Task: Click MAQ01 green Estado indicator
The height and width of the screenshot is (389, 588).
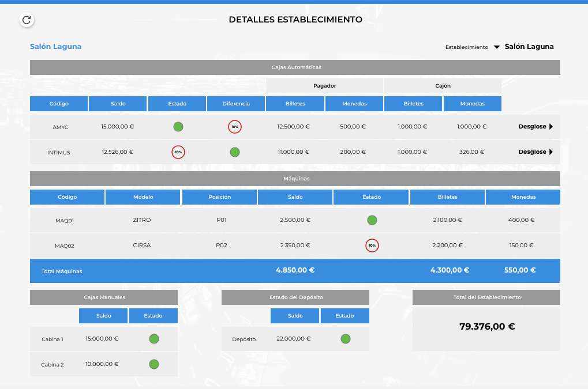Action: click(372, 220)
